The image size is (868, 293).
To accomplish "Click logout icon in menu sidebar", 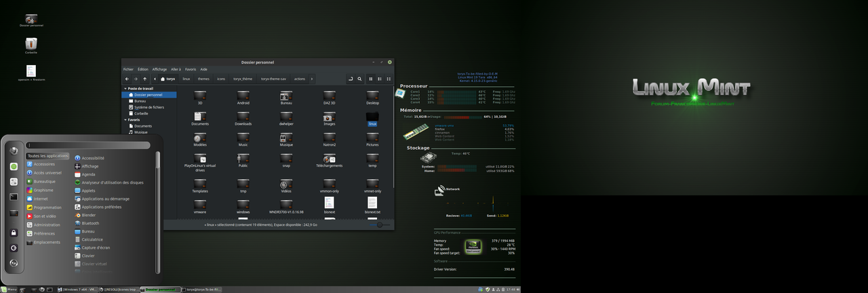I will [x=14, y=248].
